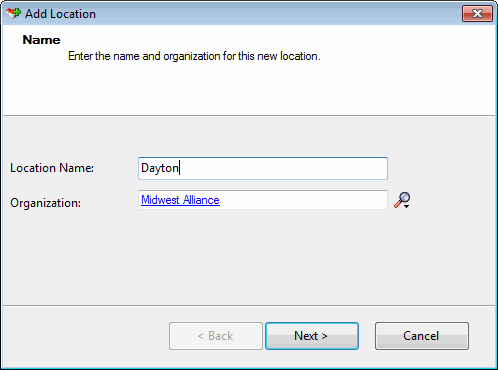Click the Location Name label
498x370 pixels.
pos(52,168)
